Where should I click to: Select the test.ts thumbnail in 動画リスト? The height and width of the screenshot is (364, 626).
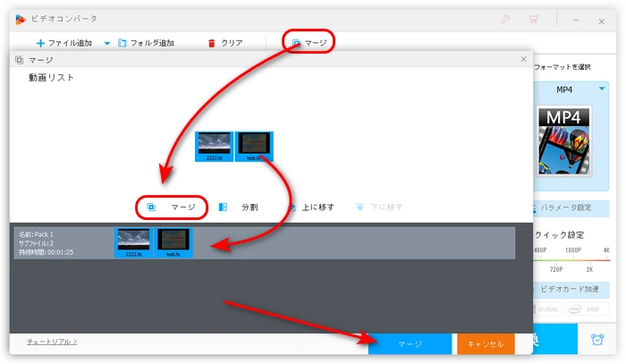(x=254, y=147)
